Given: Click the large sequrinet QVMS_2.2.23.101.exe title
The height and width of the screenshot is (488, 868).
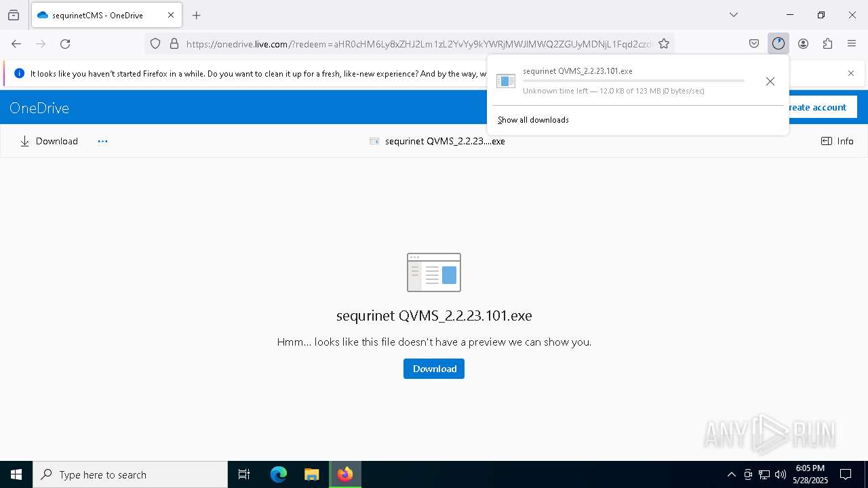Looking at the screenshot, I should pyautogui.click(x=434, y=315).
